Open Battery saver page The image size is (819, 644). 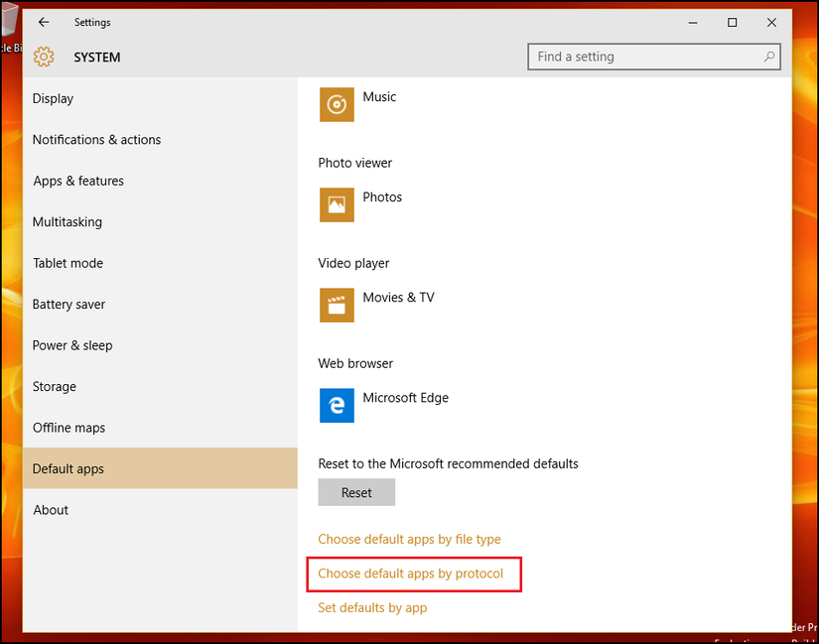[x=68, y=305]
